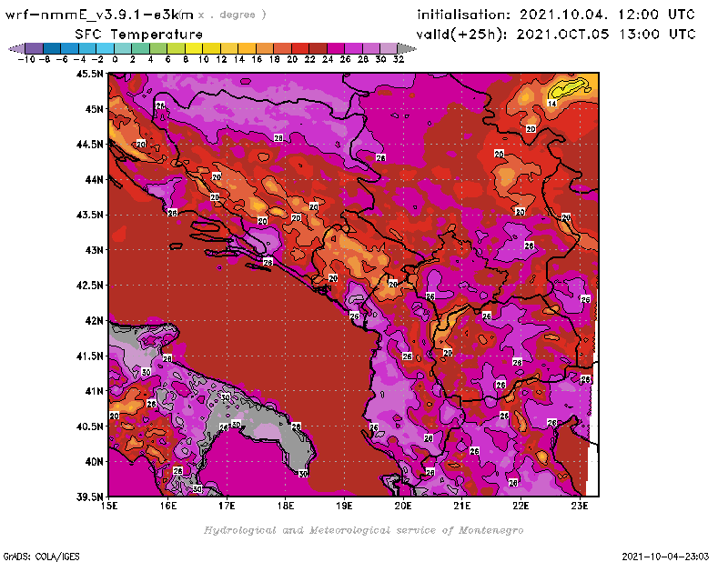The width and height of the screenshot is (728, 562).
Task: Click the 20–22 red legend swatch
Action: click(300, 48)
